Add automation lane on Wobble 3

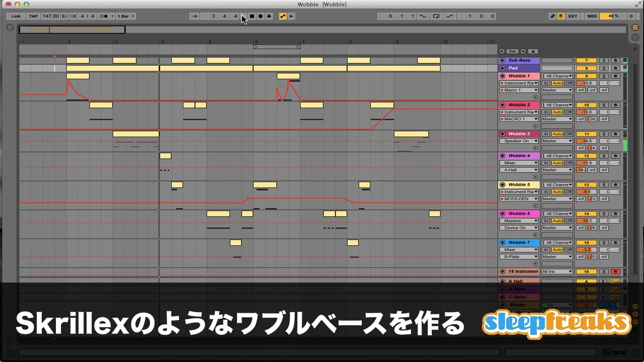coord(535,148)
